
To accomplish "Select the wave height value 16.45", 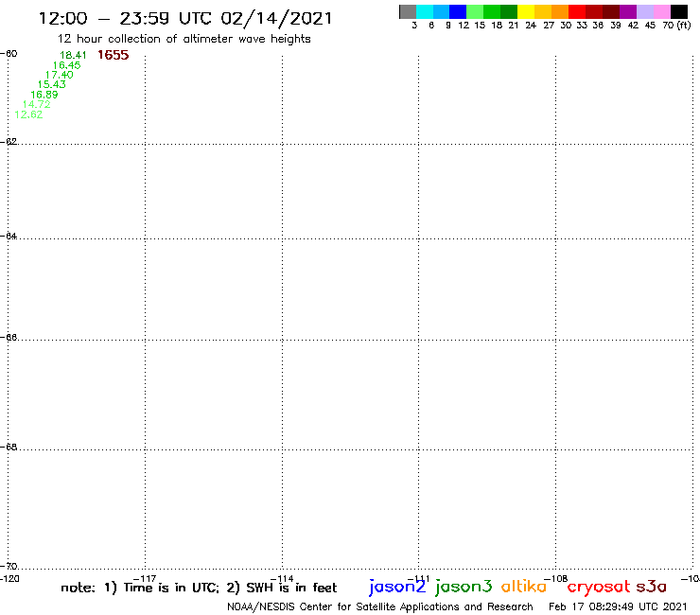I will coord(66,65).
